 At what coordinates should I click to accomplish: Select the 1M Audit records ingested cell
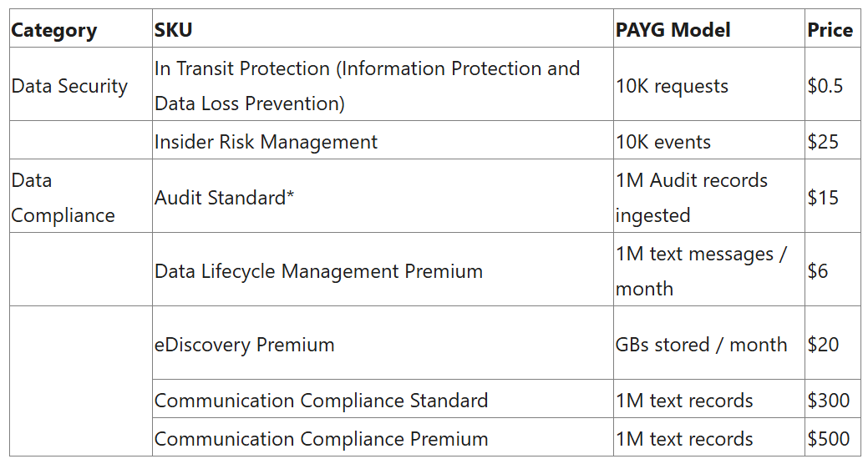pyautogui.click(x=691, y=198)
